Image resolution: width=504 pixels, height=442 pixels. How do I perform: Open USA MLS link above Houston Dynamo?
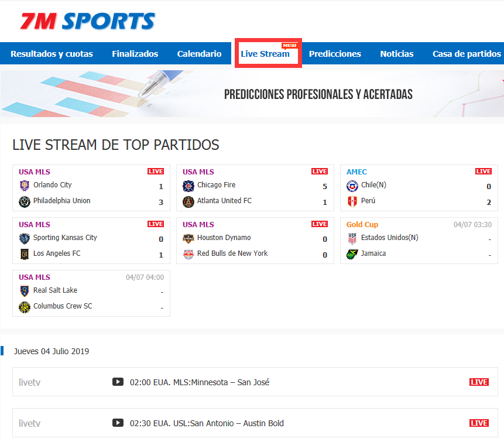[x=198, y=225]
